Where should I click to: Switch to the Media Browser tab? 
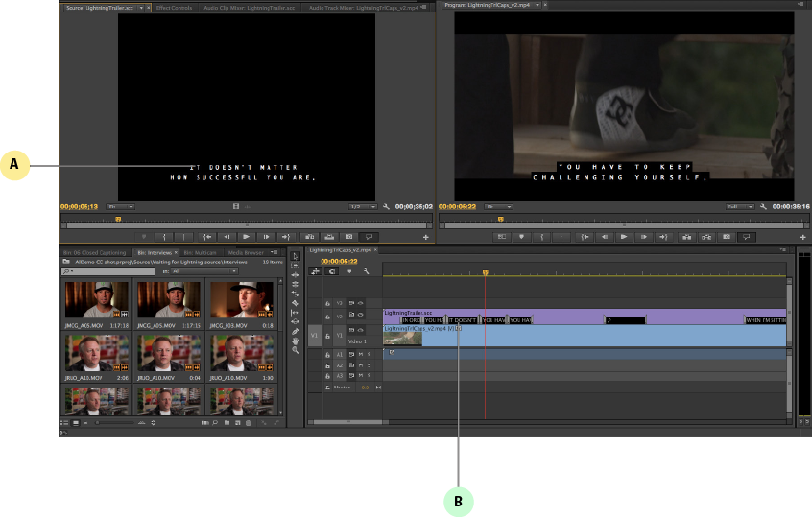pyautogui.click(x=246, y=253)
